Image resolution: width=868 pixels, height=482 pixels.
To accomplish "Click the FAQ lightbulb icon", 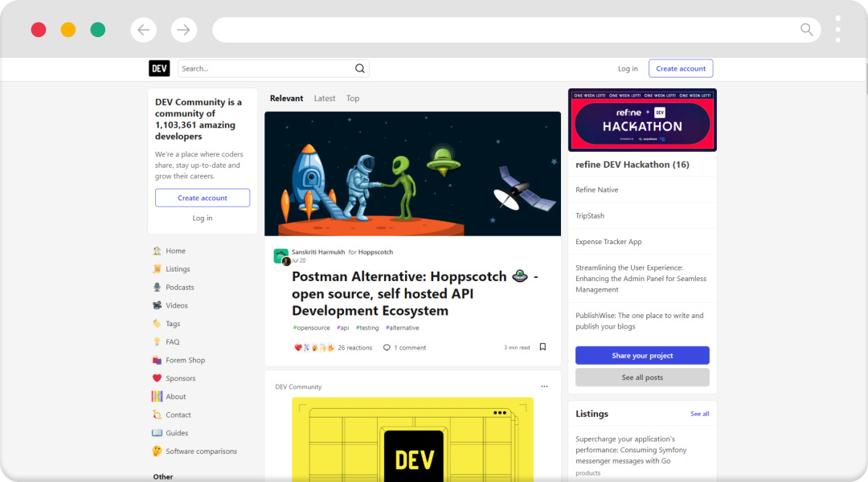I will (158, 342).
